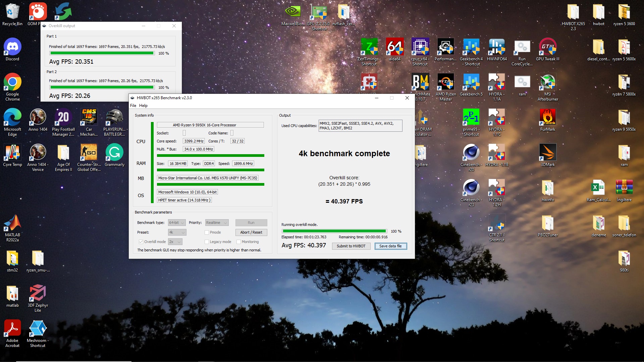This screenshot has width=644, height=362.
Task: Click the CPU name field
Action: [210, 125]
